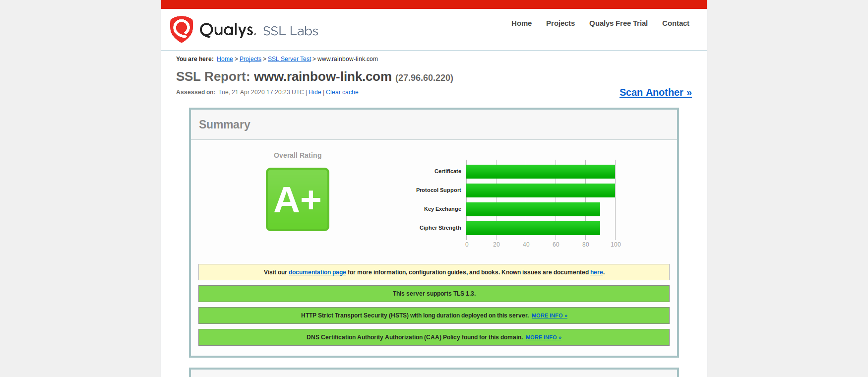The width and height of the screenshot is (868, 377).
Task: Click the Key Exchange score bar
Action: tap(533, 209)
